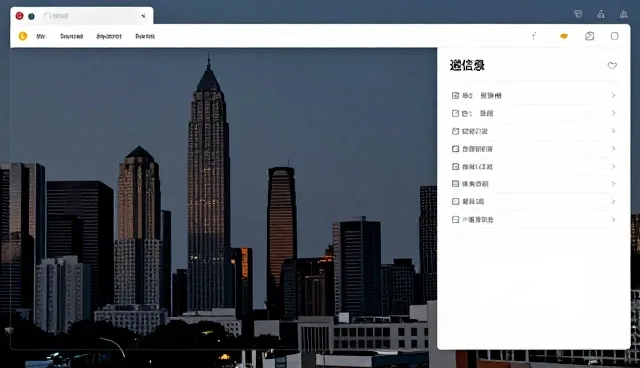Image resolution: width=640 pixels, height=368 pixels.
Task: Open the lock-shaped icon on the desktop top bar
Action: pos(601,14)
